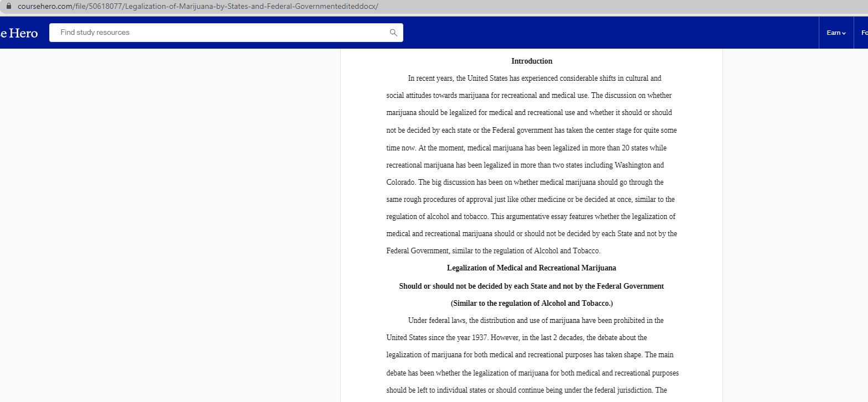Click the line starting "marijuana should be legalized for medical"
This screenshot has width=868, height=402.
[529, 113]
